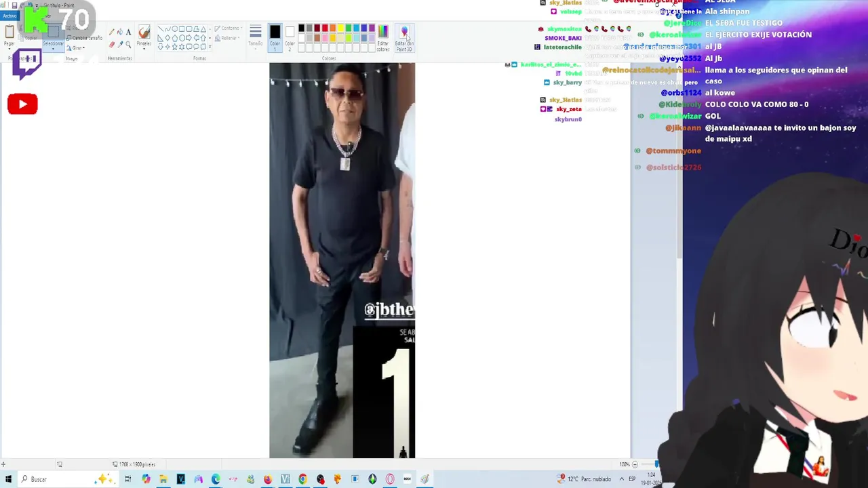Pick the red color swatch
Screen dimensions: 868x488
click(325, 28)
